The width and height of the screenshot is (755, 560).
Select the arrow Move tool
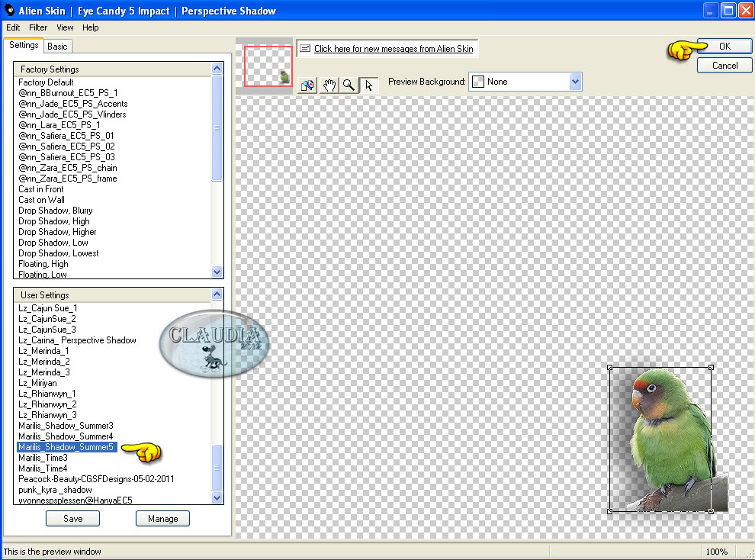coord(369,85)
